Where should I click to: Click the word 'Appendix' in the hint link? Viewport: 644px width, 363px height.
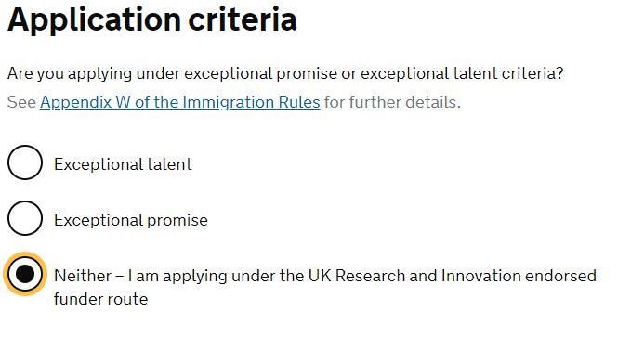pyautogui.click(x=75, y=102)
